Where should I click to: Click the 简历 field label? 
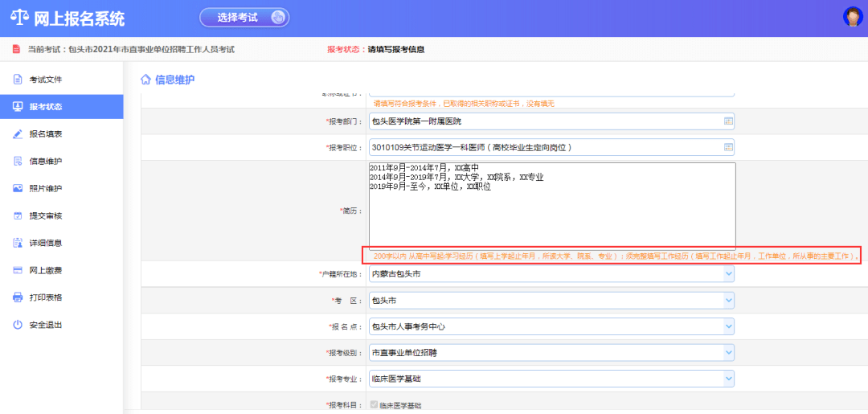(x=351, y=211)
